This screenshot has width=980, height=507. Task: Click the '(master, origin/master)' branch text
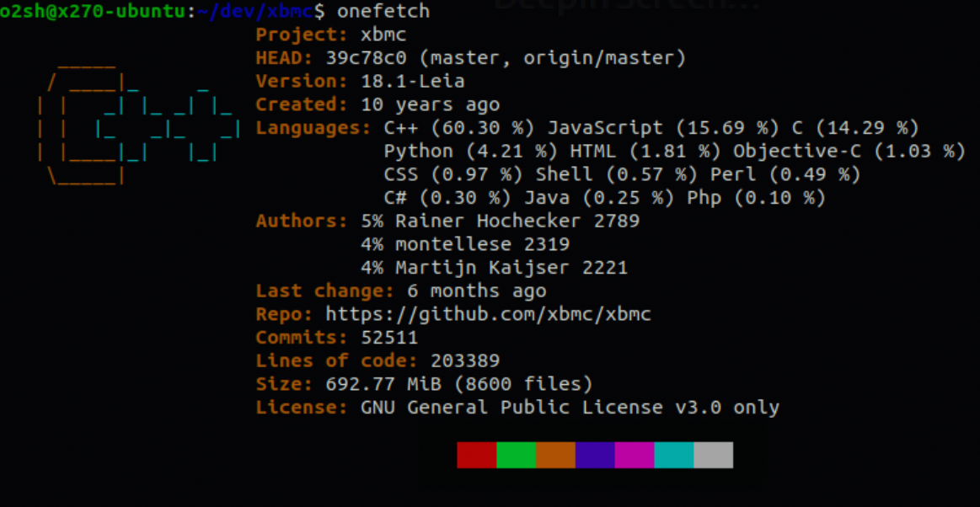coord(553,59)
